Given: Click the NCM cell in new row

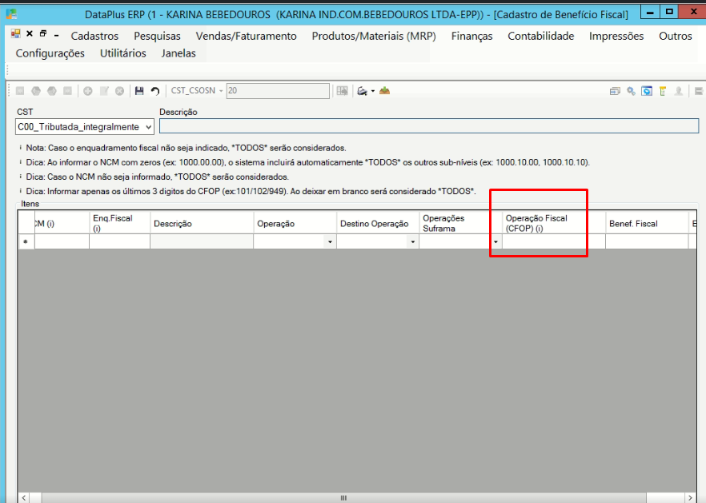Looking at the screenshot, I should tap(62, 242).
